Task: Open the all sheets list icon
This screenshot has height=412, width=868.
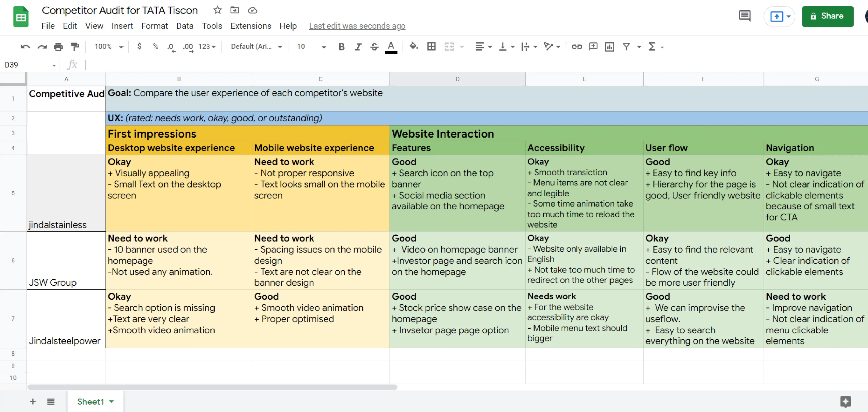Action: pyautogui.click(x=51, y=401)
